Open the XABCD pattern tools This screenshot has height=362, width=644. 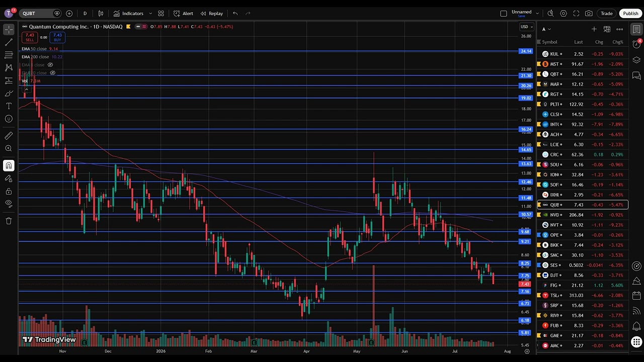(9, 67)
